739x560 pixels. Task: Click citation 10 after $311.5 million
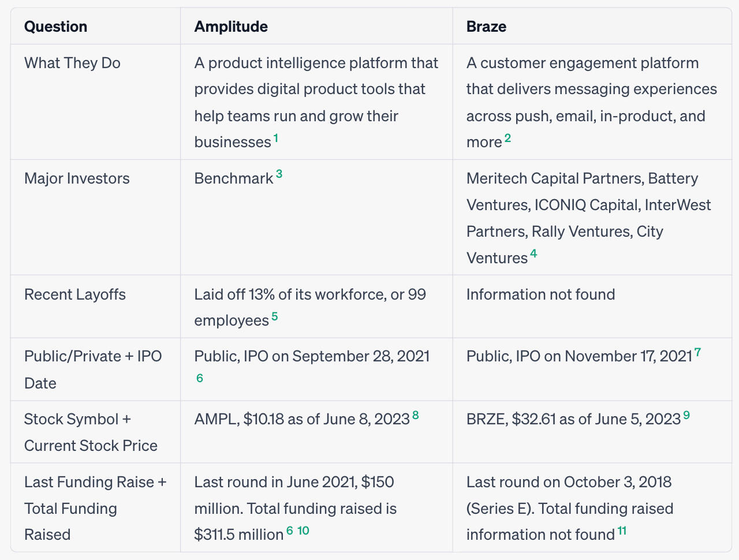(x=303, y=530)
